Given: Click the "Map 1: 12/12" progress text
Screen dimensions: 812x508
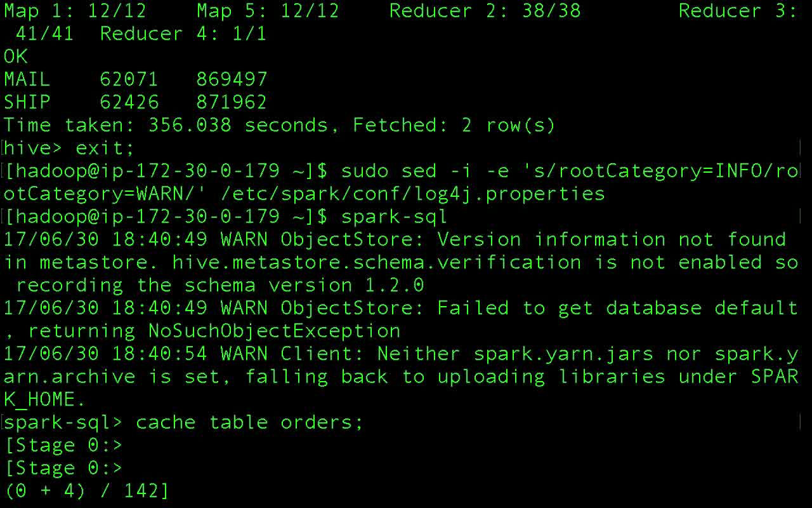Looking at the screenshot, I should [75, 11].
